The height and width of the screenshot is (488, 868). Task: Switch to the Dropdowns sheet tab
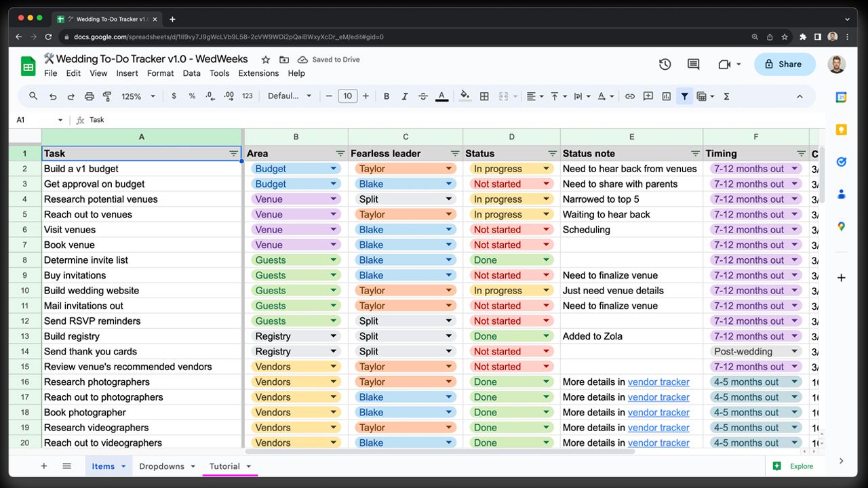coord(161,466)
